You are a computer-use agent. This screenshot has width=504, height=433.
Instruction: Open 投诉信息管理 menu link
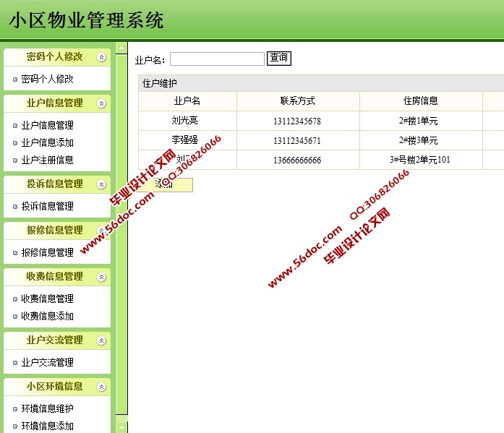(x=47, y=206)
